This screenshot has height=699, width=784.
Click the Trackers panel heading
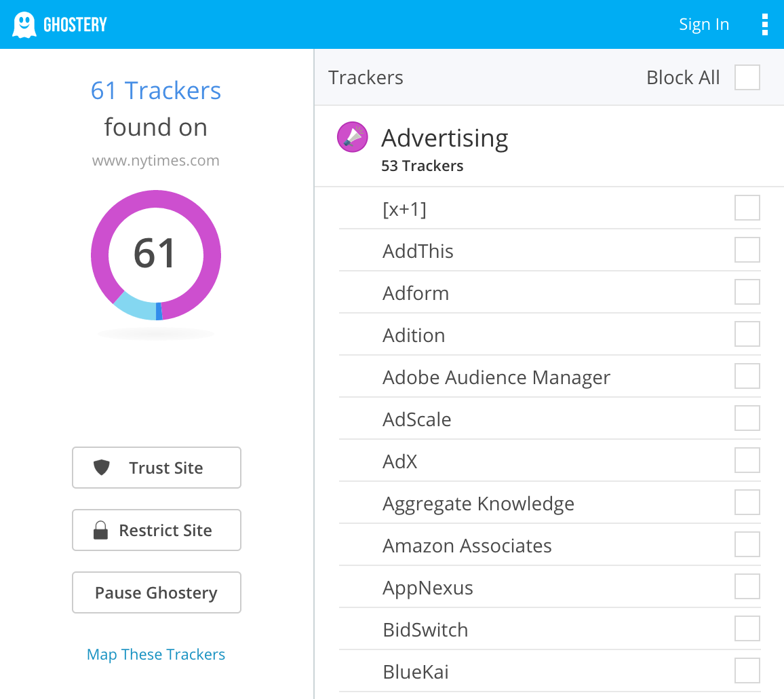click(x=366, y=77)
